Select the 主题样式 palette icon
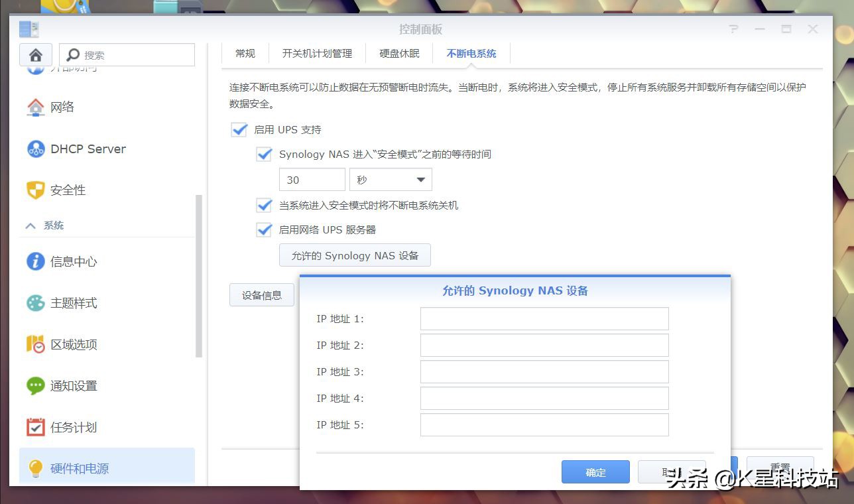This screenshot has height=504, width=854. [x=35, y=303]
